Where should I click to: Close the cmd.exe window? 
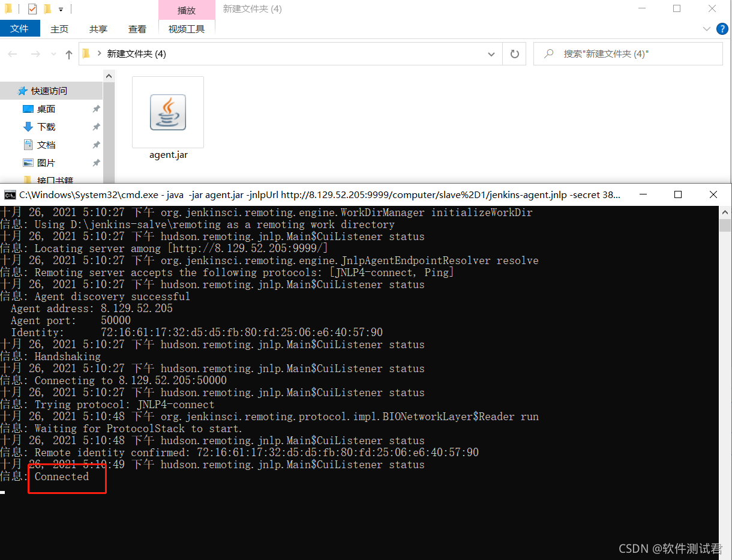pos(713,194)
